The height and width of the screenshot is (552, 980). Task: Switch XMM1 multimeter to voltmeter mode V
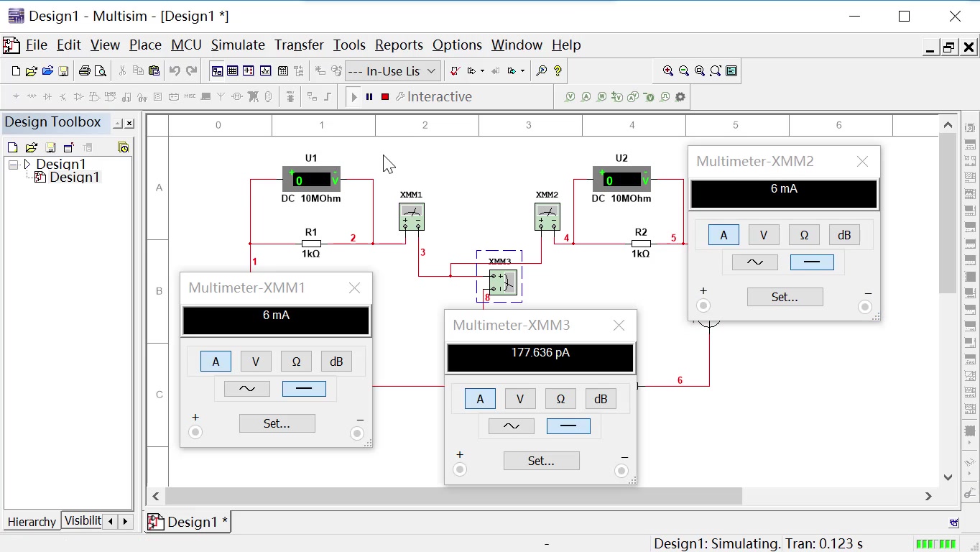(256, 362)
